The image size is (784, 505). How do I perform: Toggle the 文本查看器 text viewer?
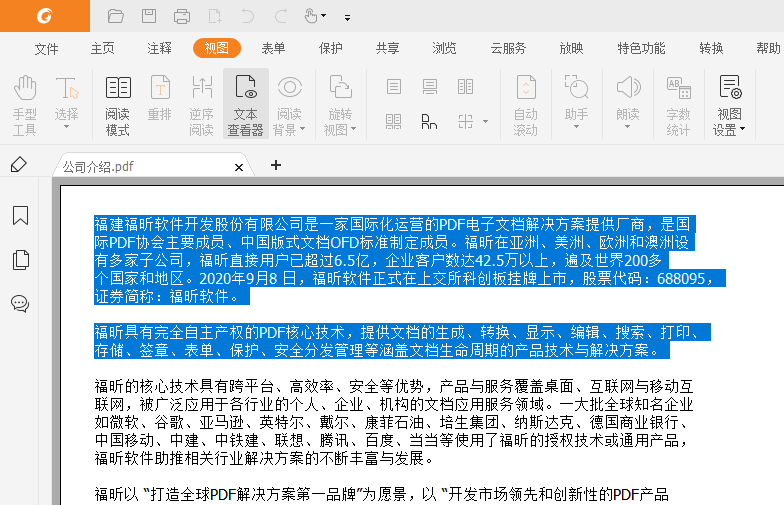pos(246,104)
